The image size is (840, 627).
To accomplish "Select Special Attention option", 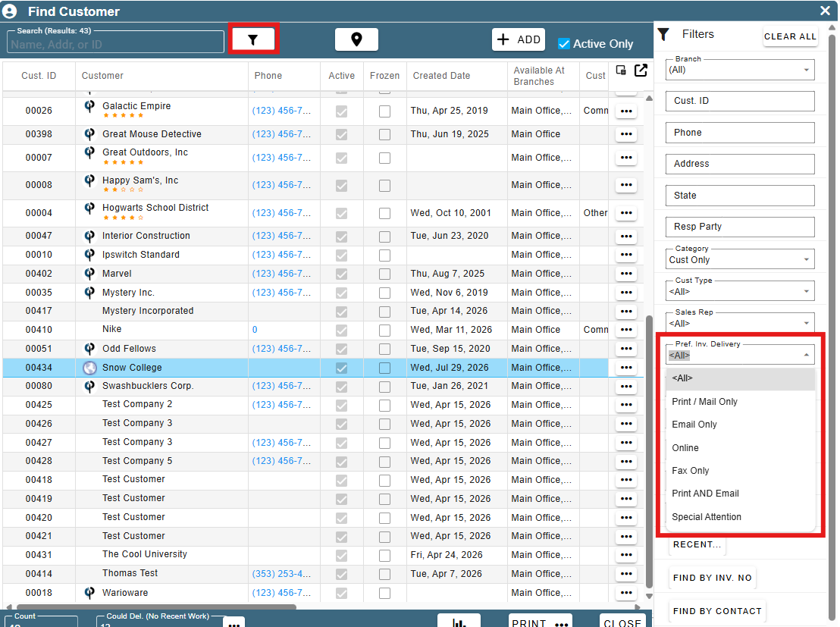I will (x=740, y=517).
